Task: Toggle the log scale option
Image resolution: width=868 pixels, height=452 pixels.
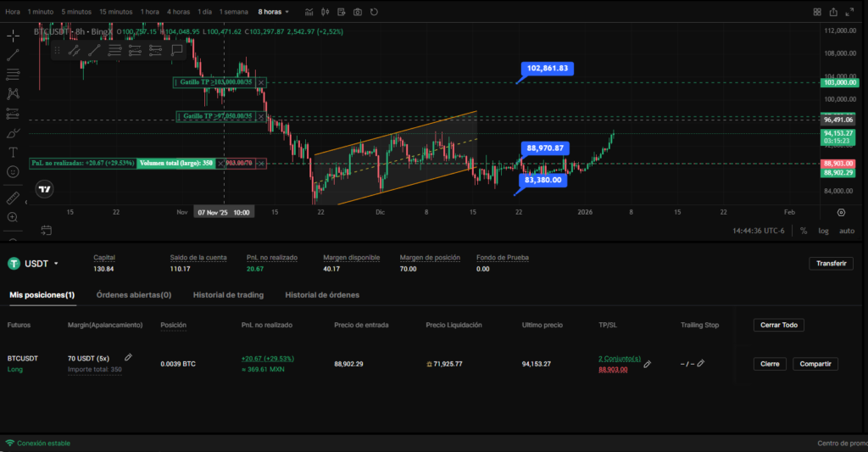Action: pos(823,231)
